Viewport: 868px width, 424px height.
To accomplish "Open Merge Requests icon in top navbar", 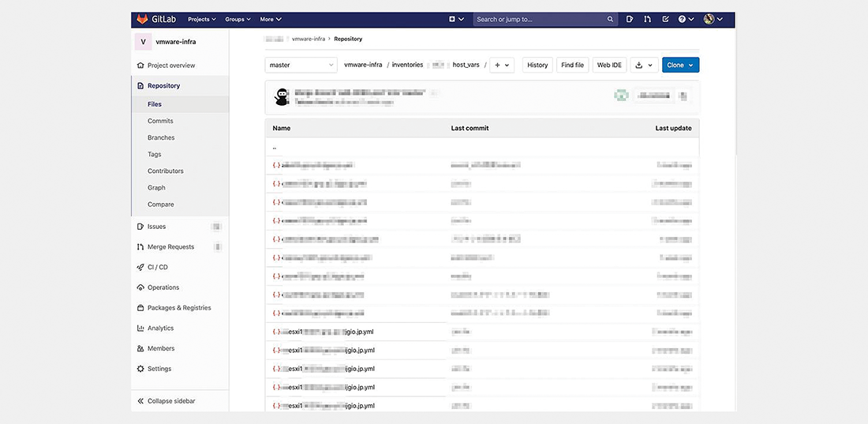I will pyautogui.click(x=648, y=19).
